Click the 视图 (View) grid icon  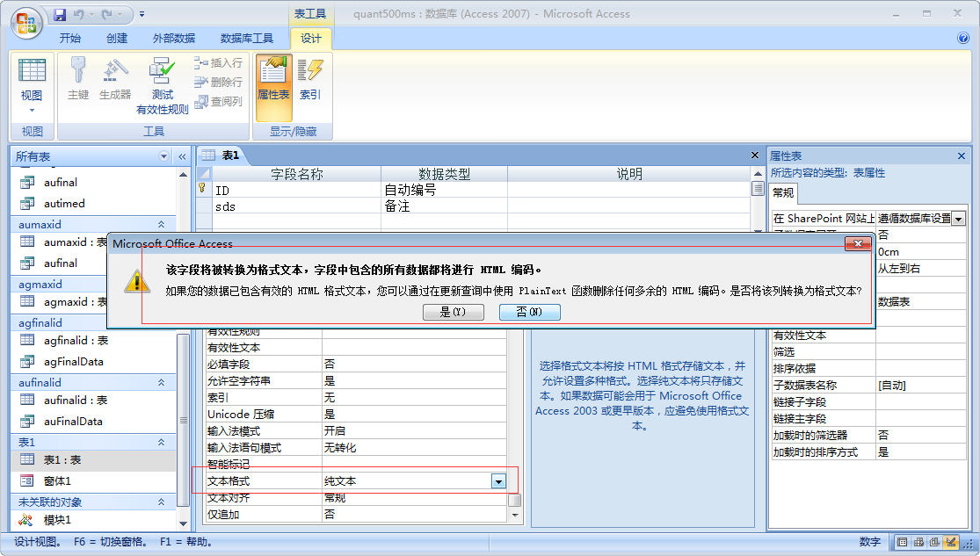point(32,70)
